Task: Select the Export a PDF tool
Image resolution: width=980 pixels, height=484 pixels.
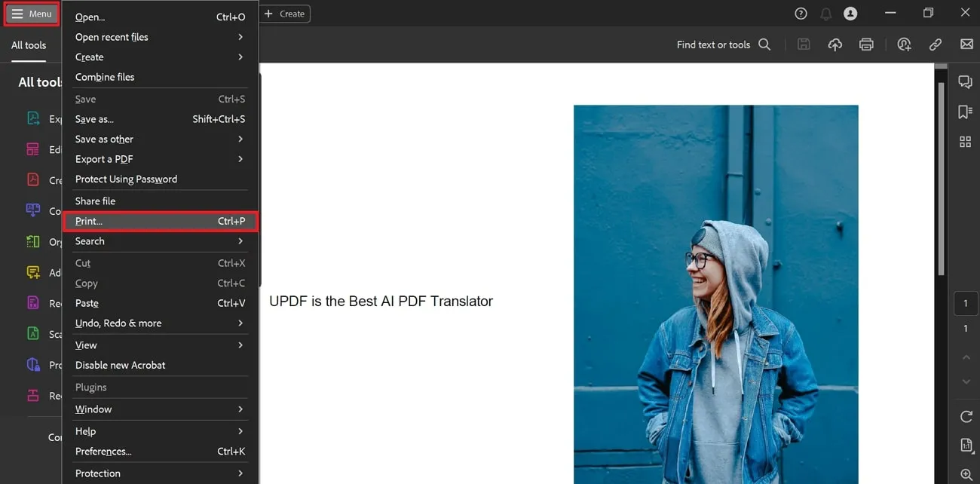Action: [x=34, y=119]
